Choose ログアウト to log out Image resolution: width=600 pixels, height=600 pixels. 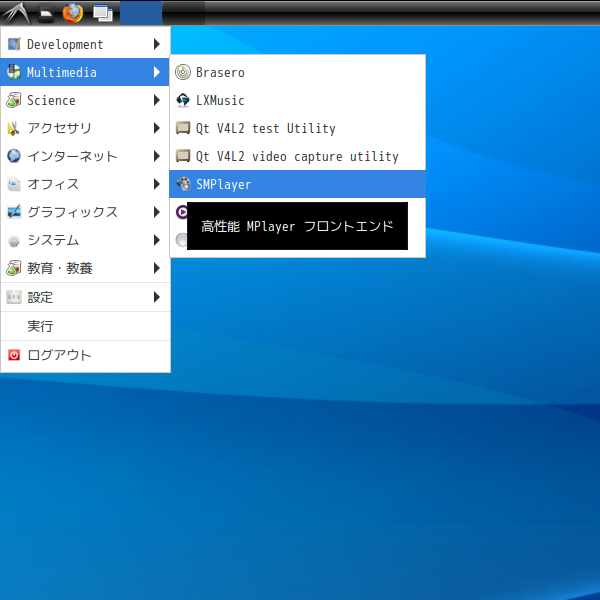[85, 355]
